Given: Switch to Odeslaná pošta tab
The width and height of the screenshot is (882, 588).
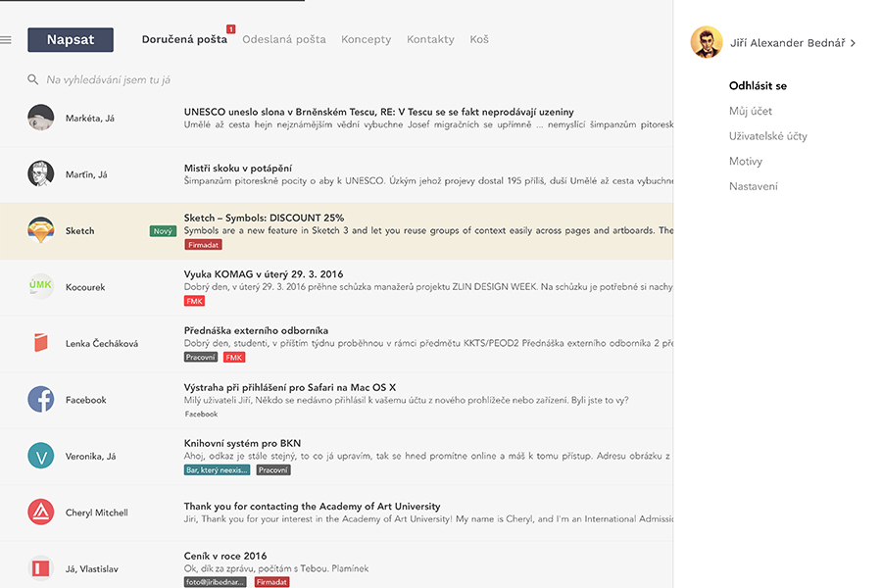Looking at the screenshot, I should pos(284,39).
